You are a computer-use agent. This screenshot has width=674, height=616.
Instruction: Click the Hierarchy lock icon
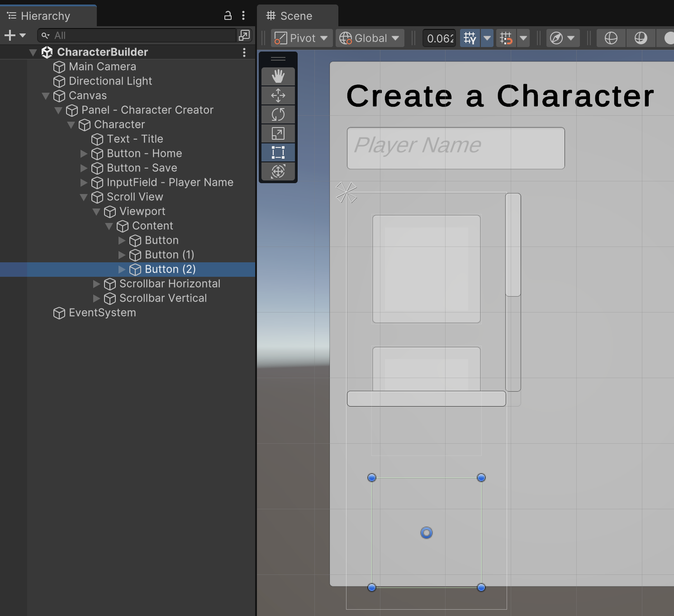click(x=228, y=16)
